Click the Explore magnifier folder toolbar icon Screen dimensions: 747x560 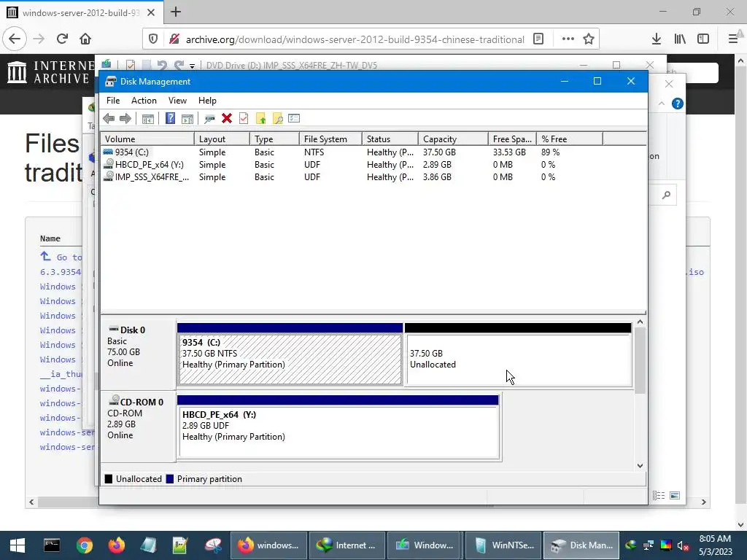[277, 119]
